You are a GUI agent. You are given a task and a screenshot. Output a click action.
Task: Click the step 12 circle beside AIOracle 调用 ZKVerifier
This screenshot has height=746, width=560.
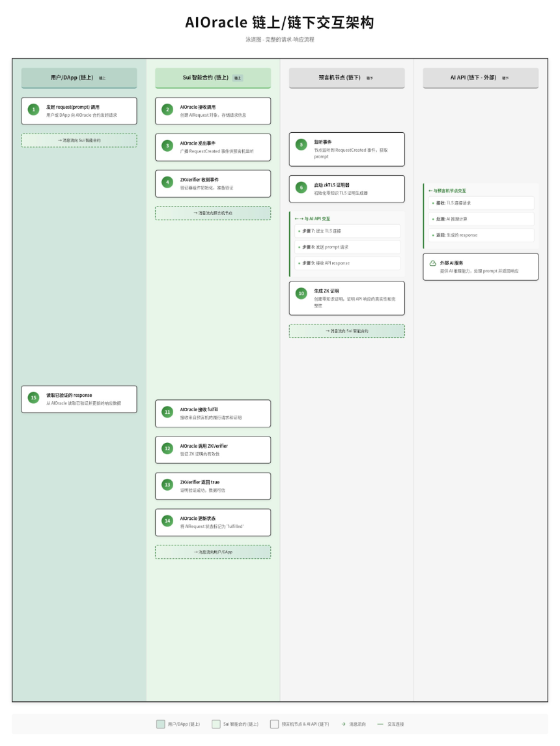coord(167,449)
